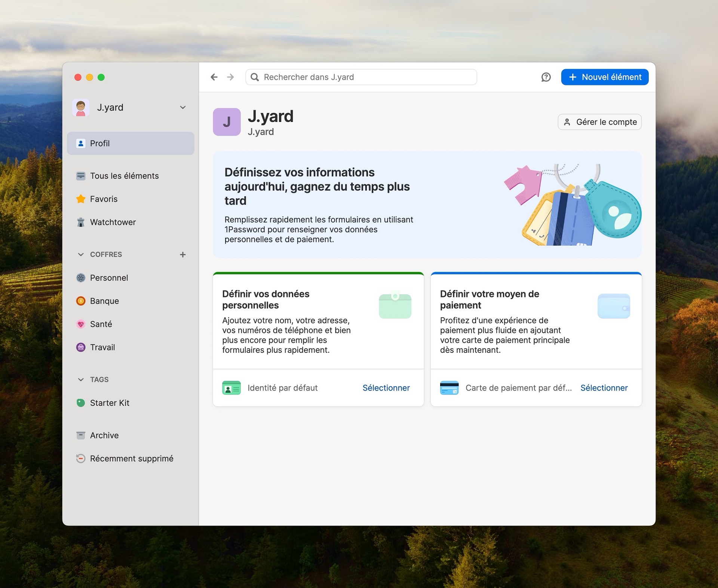This screenshot has height=588, width=718.
Task: Select the Personnel vault
Action: [131, 278]
